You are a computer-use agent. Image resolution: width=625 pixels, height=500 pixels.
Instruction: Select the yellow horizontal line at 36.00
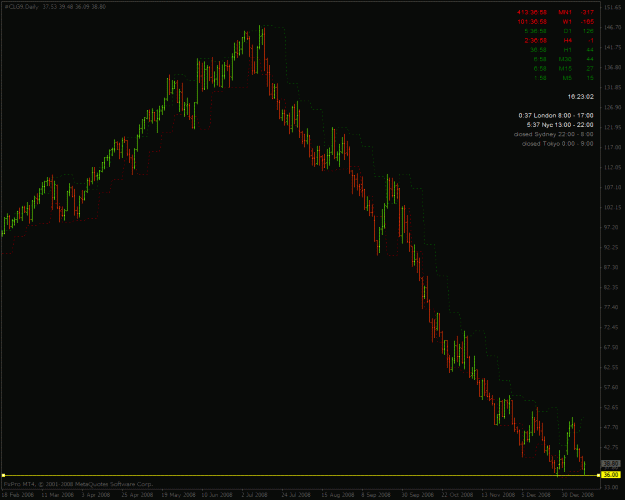click(301, 475)
